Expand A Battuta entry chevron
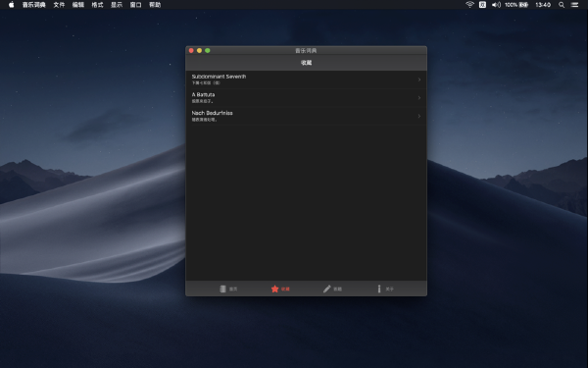 [419, 97]
